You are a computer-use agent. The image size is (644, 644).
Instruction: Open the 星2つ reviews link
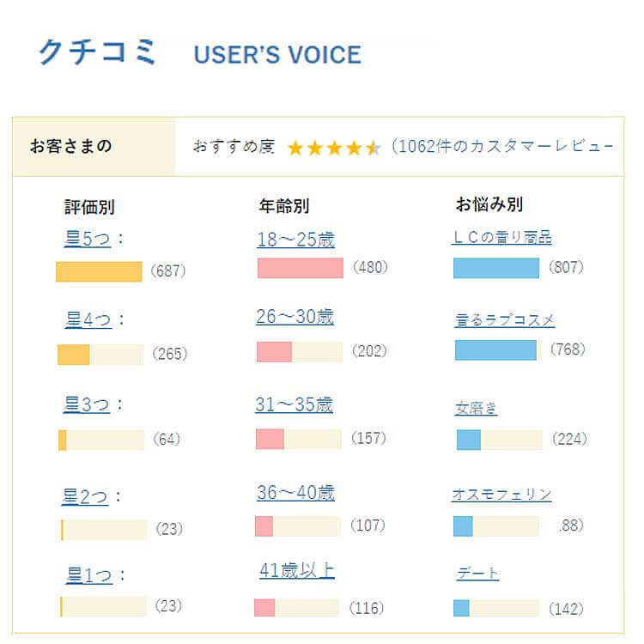click(x=85, y=496)
